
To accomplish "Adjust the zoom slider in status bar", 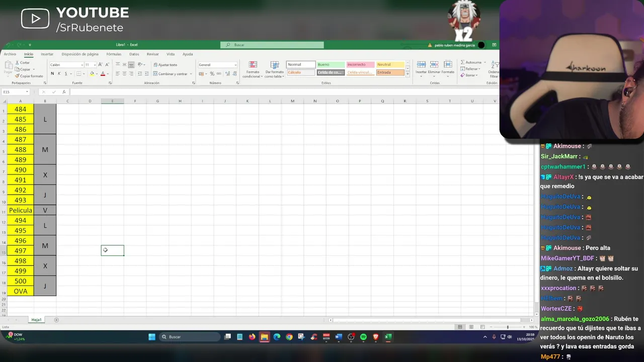I will pyautogui.click(x=507, y=327).
